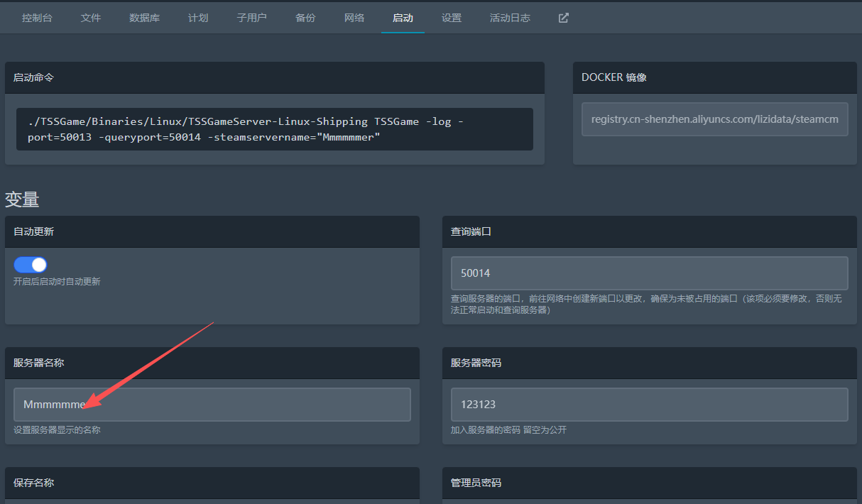Click the 变量 section heading
The width and height of the screenshot is (862, 504).
(22, 199)
